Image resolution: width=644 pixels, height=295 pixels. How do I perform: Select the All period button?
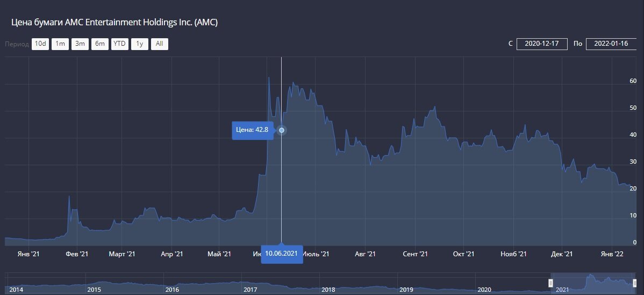(159, 44)
